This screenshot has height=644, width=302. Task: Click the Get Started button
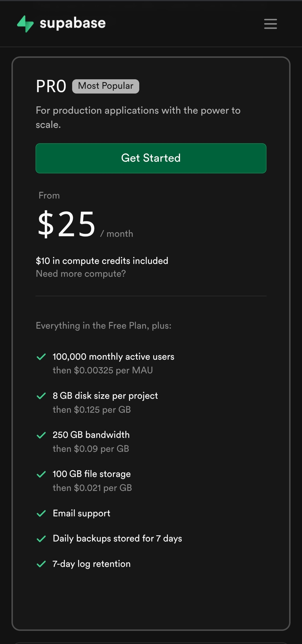(151, 158)
